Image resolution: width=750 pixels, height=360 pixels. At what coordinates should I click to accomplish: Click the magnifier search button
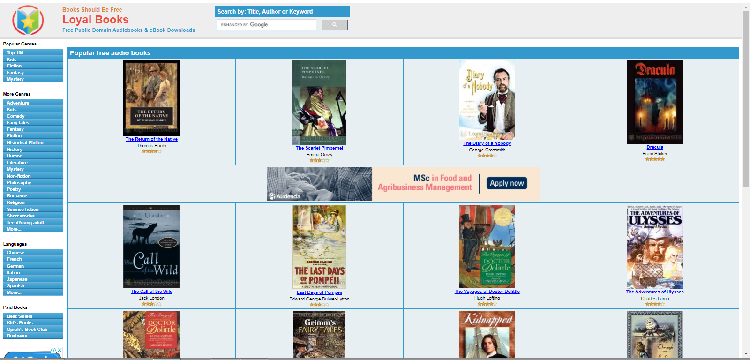(x=334, y=25)
